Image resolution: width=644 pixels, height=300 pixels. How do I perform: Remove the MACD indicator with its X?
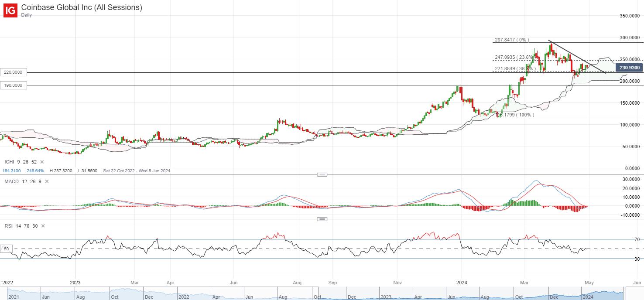coord(47,181)
